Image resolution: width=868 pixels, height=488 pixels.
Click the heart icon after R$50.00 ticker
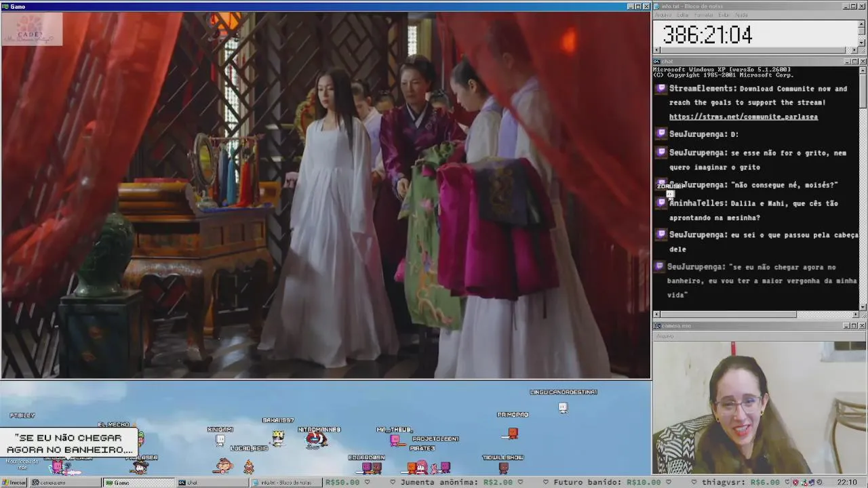[x=367, y=483]
